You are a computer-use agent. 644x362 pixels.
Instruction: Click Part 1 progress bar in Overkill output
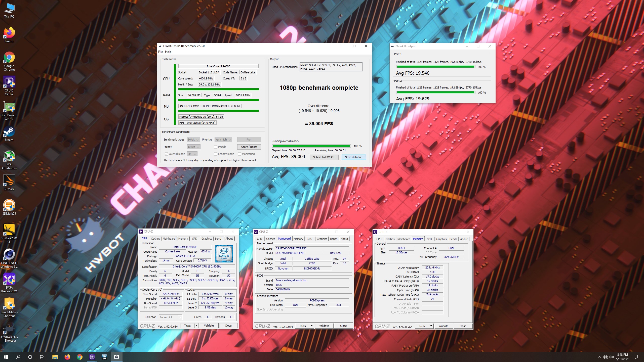click(x=435, y=67)
